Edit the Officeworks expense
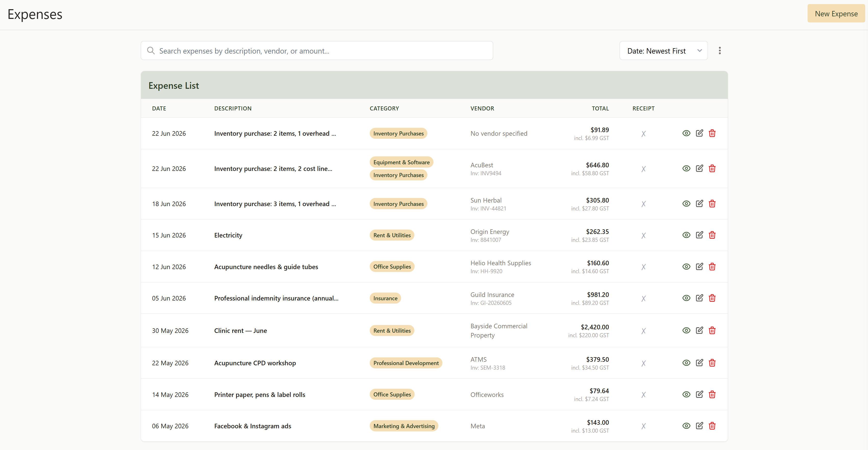Screen dimensions: 868x450 tap(699, 394)
